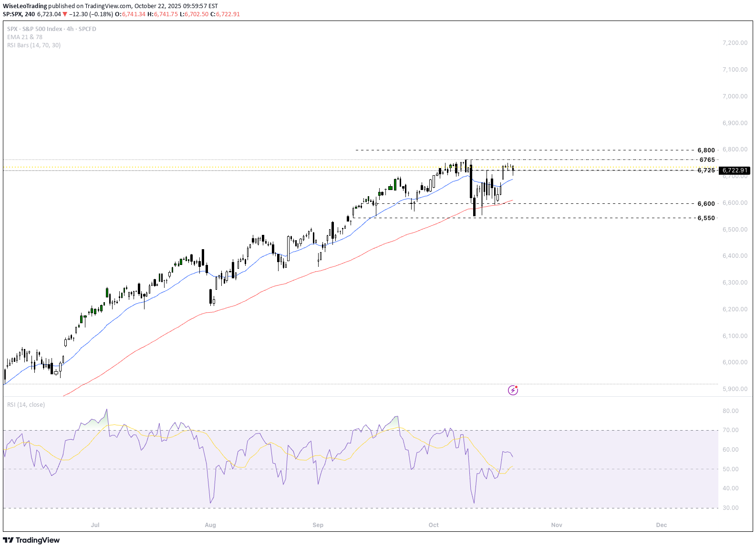Select the 6,550 support level label
This screenshot has height=549, width=756.
[x=706, y=218]
